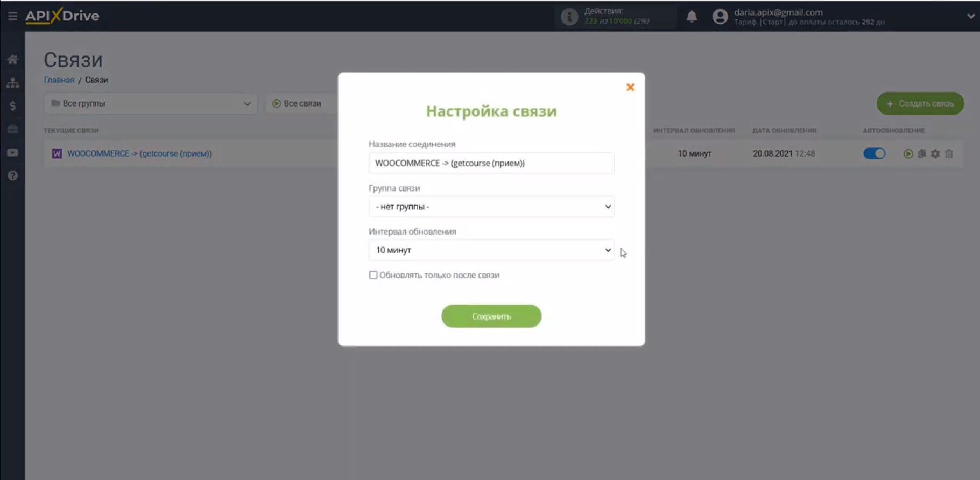Open the connections hierarchy sidebar icon
Viewport: 980px width, 480px height.
12,83
